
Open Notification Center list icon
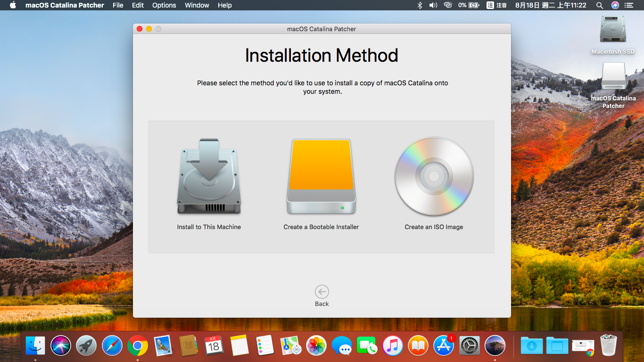pyautogui.click(x=629, y=5)
